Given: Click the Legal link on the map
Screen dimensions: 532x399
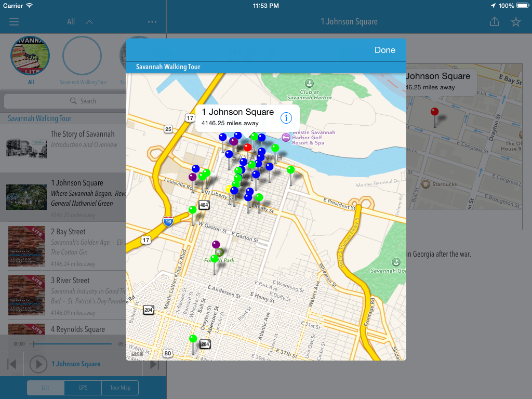Looking at the screenshot, I should click(x=137, y=353).
